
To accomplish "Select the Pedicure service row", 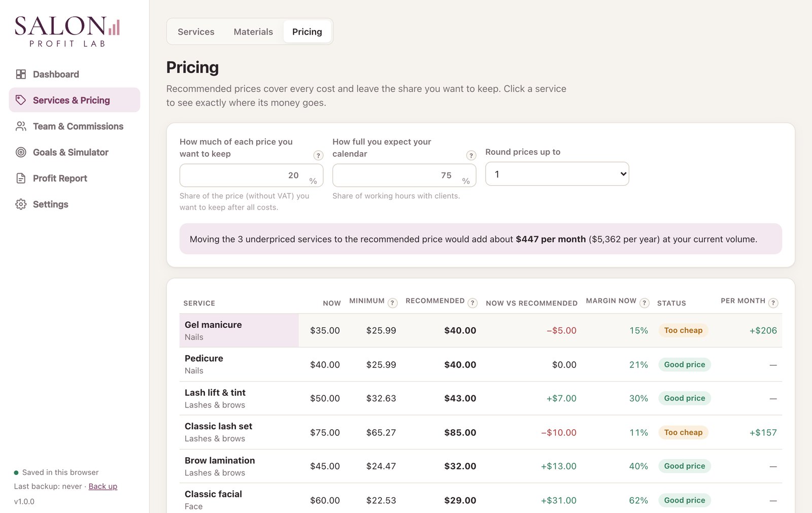I will (x=481, y=364).
